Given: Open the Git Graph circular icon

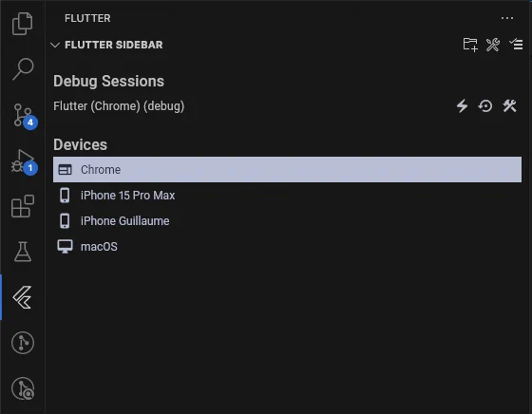Looking at the screenshot, I should tap(23, 343).
